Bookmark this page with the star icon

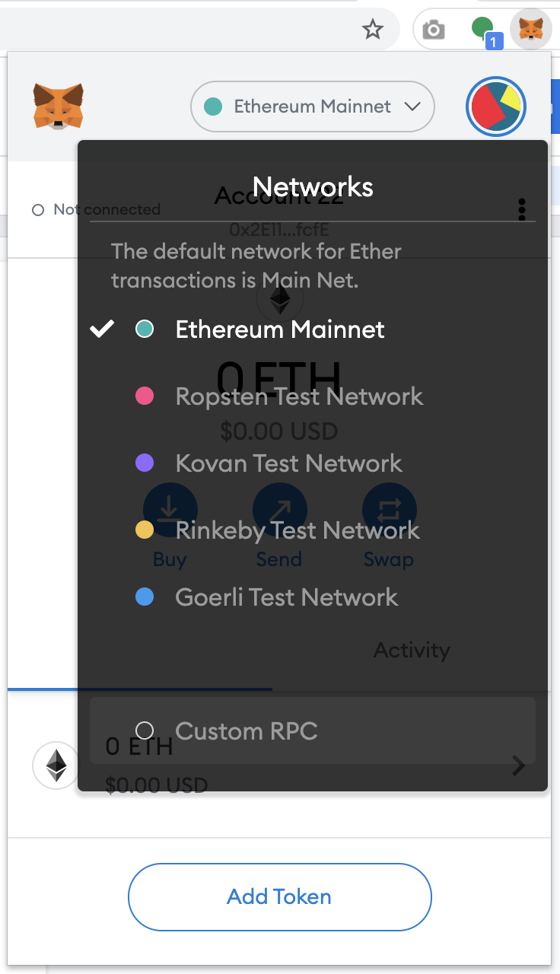[372, 30]
